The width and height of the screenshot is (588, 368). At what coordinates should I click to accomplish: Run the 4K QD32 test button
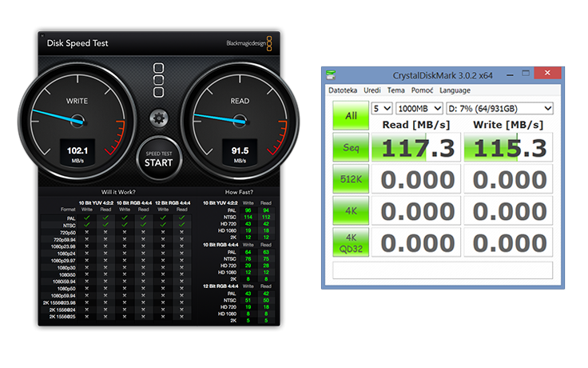tap(351, 242)
